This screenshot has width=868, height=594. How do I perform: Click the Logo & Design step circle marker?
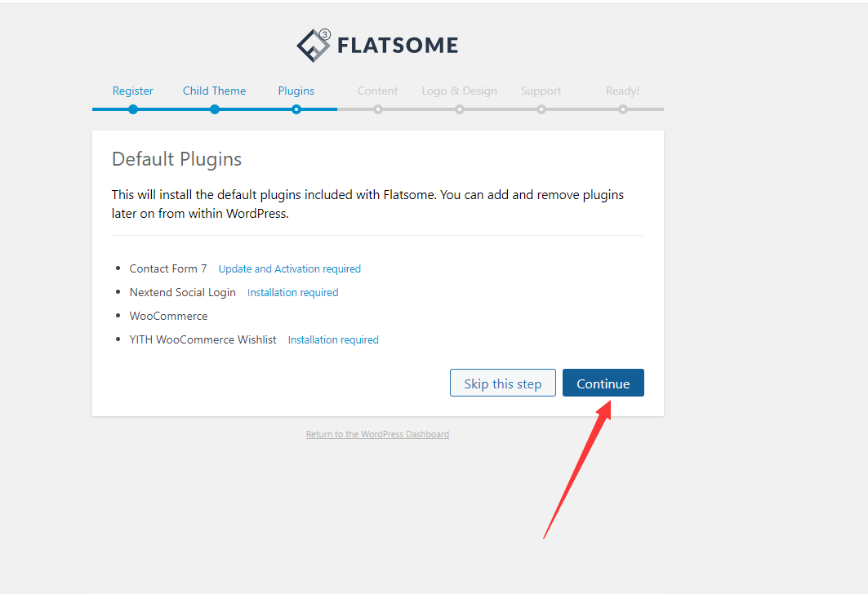(x=460, y=109)
